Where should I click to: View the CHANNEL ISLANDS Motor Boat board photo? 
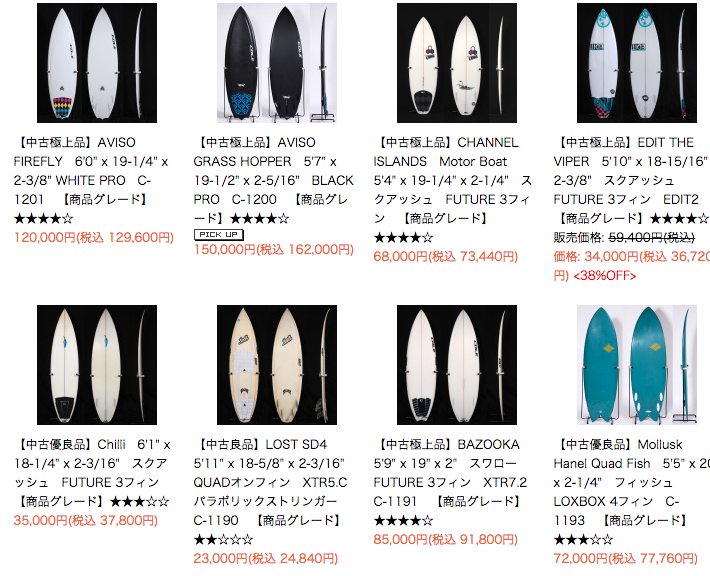tap(457, 63)
